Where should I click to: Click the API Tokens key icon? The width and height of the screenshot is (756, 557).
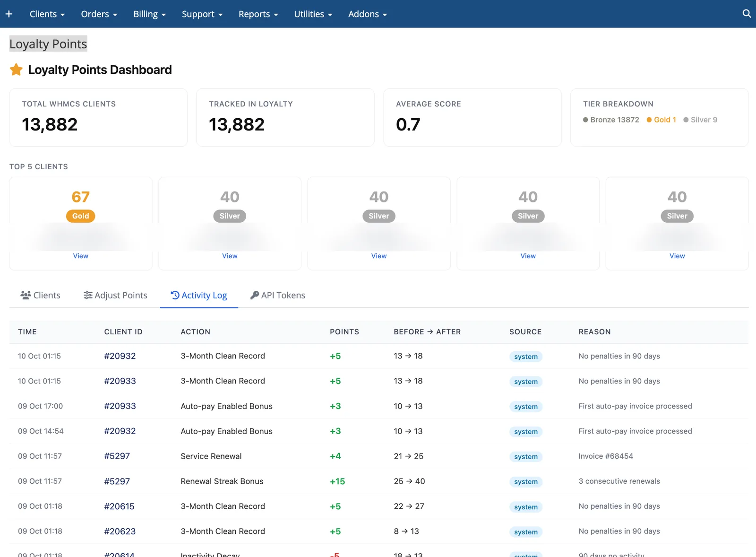pos(254,295)
